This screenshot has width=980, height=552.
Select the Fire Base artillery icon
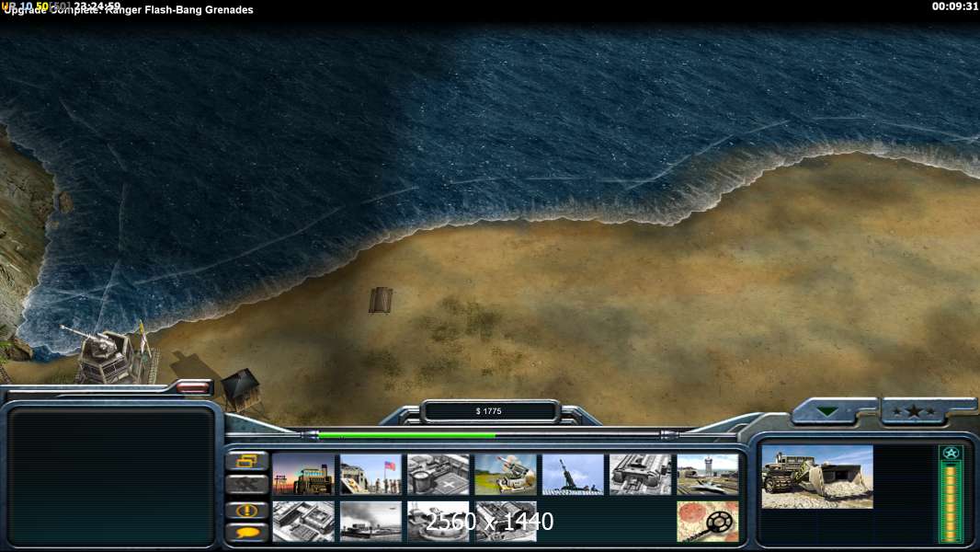(x=573, y=475)
